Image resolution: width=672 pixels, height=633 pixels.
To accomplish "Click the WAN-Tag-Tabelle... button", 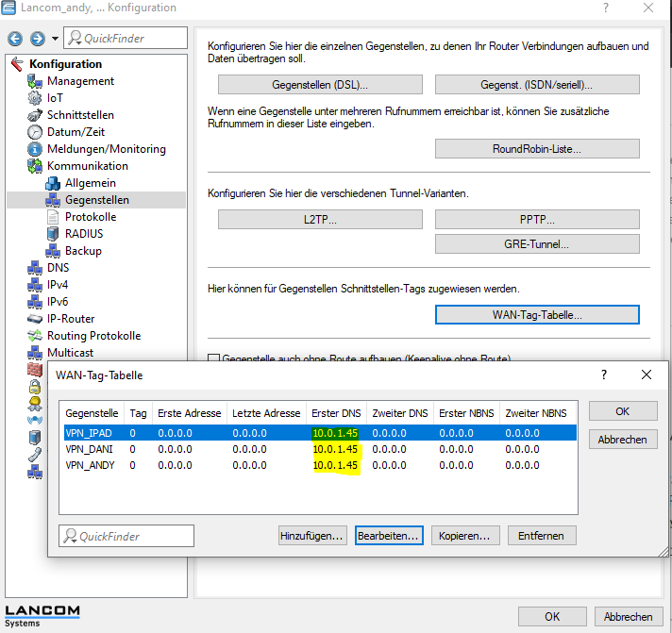I will tap(537, 315).
